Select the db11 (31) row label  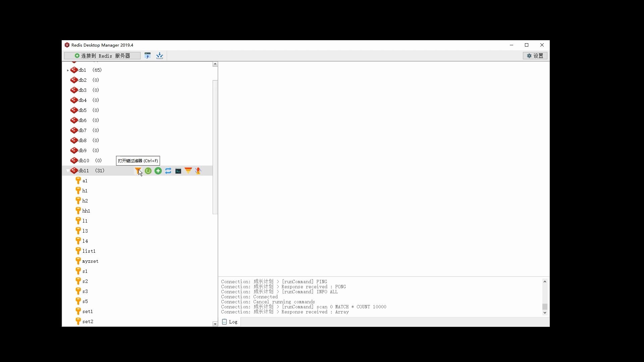point(91,171)
